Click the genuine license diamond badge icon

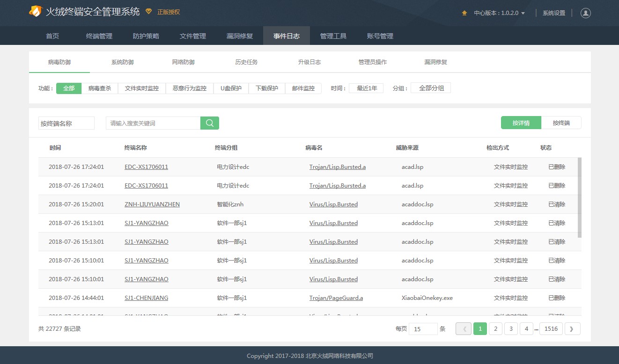click(148, 11)
